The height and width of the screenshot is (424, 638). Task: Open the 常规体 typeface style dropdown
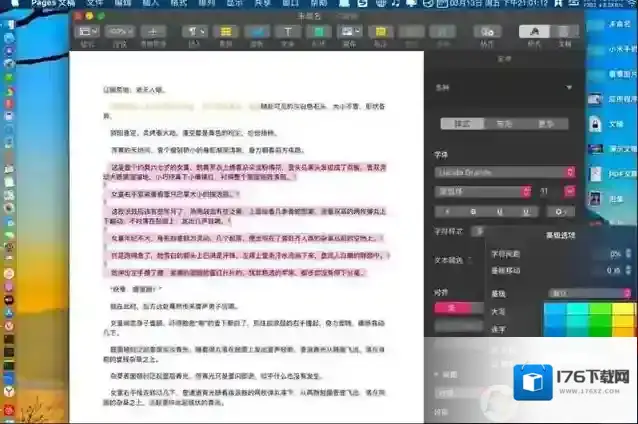[x=483, y=191]
